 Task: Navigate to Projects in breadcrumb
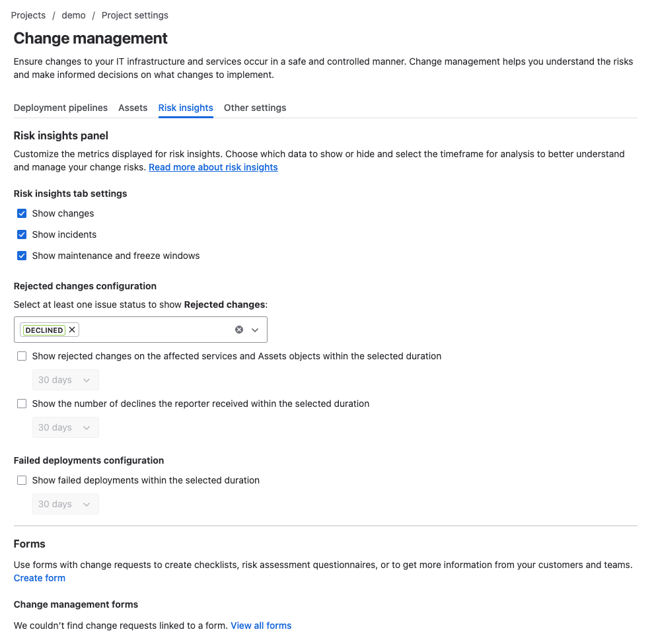point(28,15)
